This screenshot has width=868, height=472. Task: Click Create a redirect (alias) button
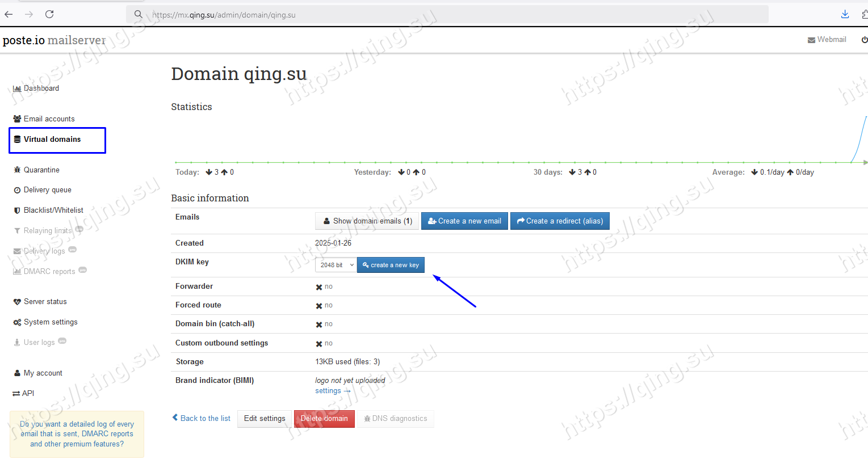[560, 221]
